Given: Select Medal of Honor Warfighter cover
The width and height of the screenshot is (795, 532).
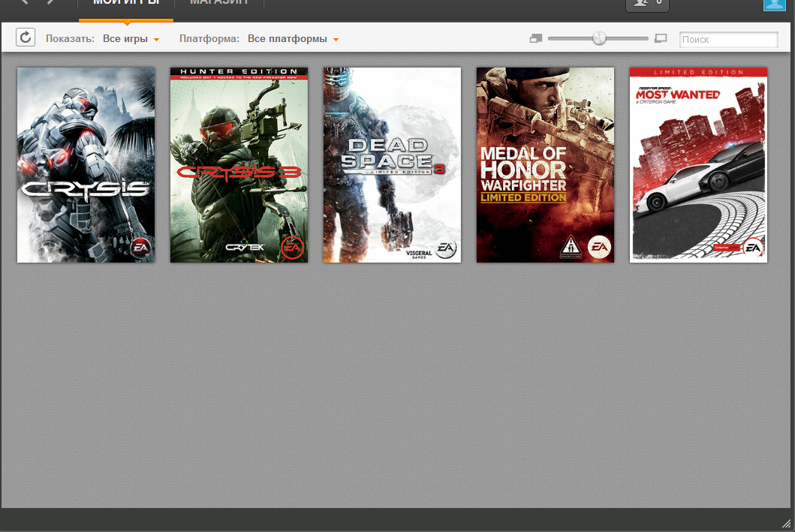Looking at the screenshot, I should (545, 165).
